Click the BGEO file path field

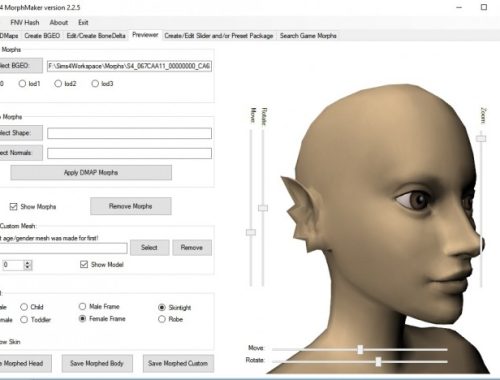129,66
